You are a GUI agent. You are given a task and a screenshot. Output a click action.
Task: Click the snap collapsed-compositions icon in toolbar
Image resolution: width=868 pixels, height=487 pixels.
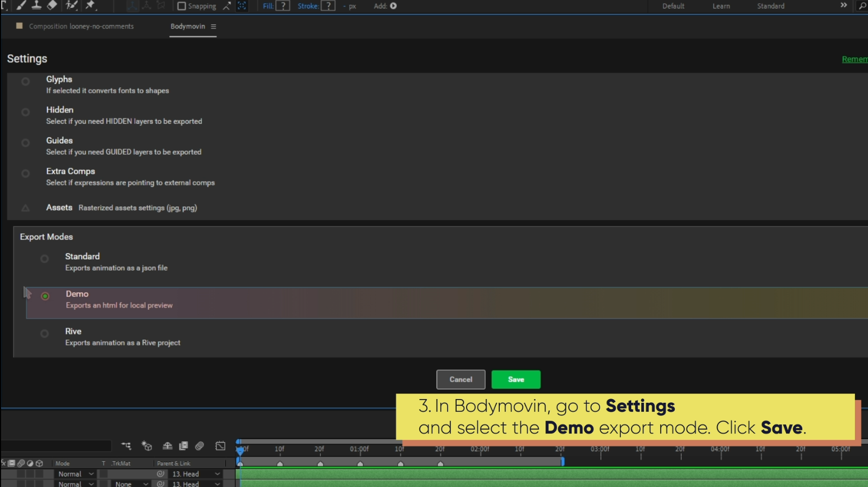242,6
